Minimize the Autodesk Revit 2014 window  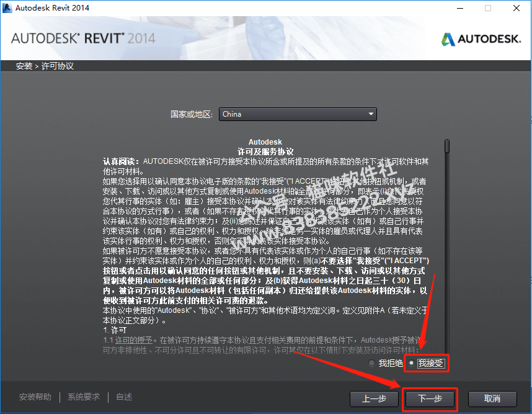click(x=460, y=8)
